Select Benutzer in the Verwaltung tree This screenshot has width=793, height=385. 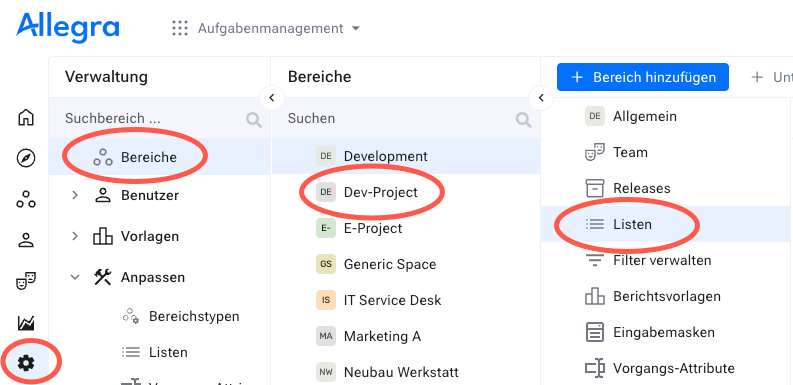(x=150, y=195)
